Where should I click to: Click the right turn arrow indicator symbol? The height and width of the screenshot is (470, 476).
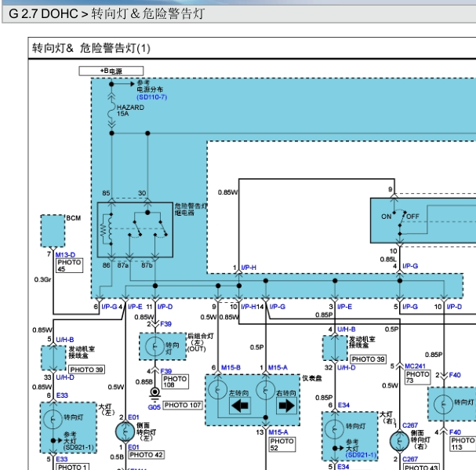tap(286, 406)
